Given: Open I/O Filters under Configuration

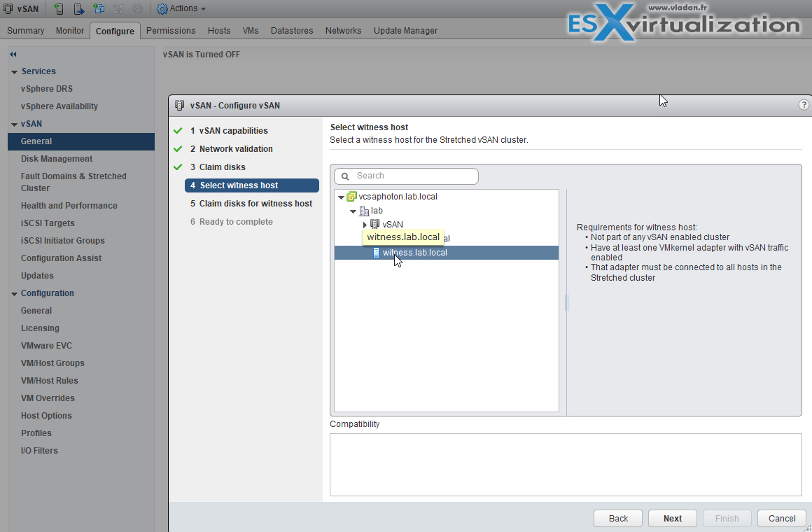Looking at the screenshot, I should pyautogui.click(x=38, y=451).
